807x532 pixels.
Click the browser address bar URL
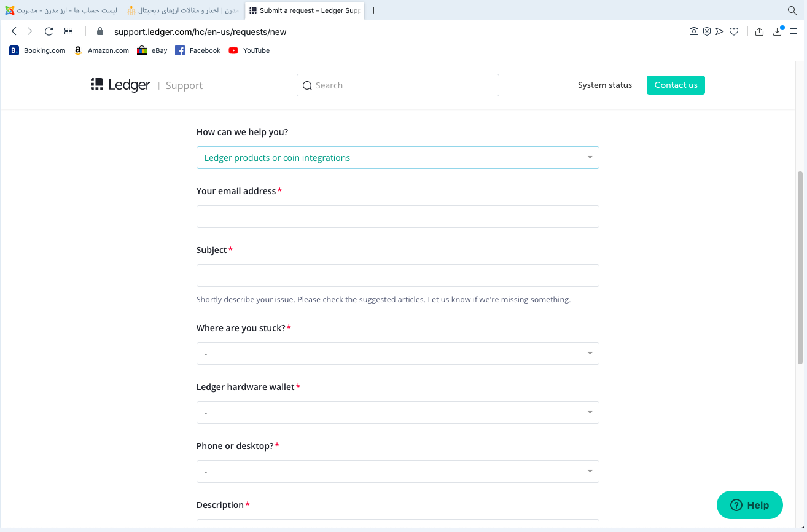coord(200,32)
